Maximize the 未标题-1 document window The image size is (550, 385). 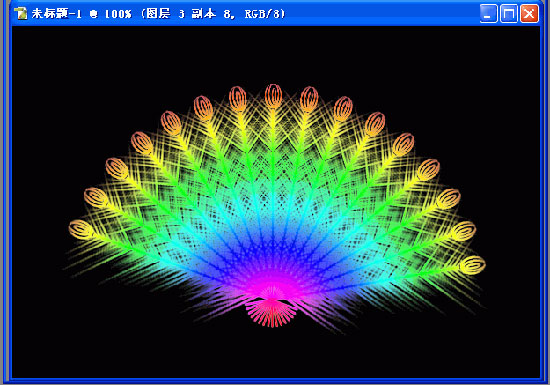[x=509, y=14]
